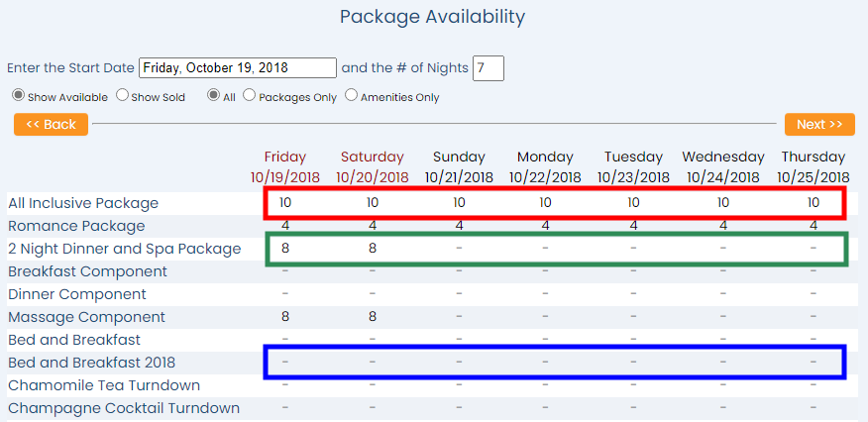Image resolution: width=868 pixels, height=422 pixels.
Task: Click the Massage Component label
Action: tap(86, 317)
